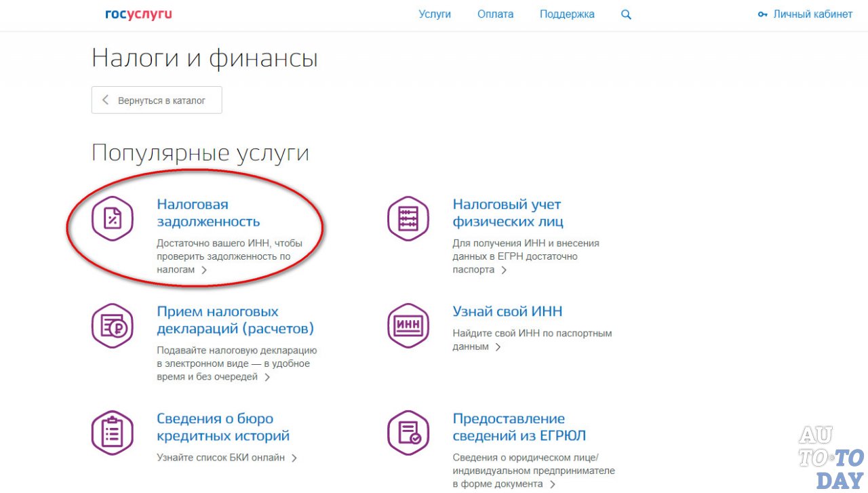The image size is (868, 493).
Task: Expand arrow after время и без очередей
Action: (267, 377)
